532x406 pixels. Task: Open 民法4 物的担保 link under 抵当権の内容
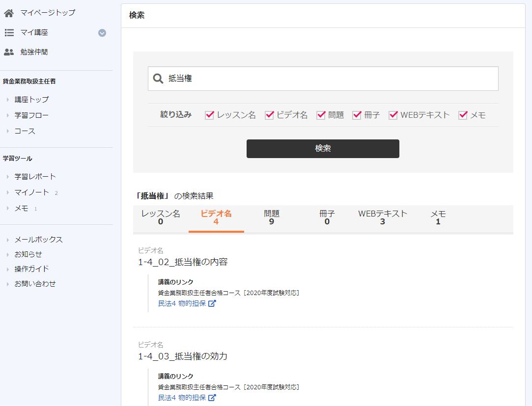click(x=182, y=303)
